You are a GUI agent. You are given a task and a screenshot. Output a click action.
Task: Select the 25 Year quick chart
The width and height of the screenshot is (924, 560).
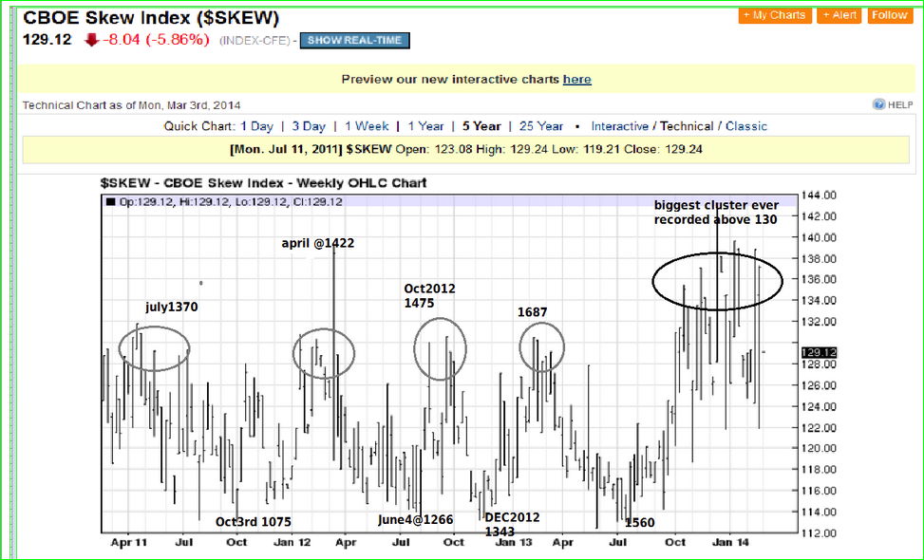coord(541,126)
